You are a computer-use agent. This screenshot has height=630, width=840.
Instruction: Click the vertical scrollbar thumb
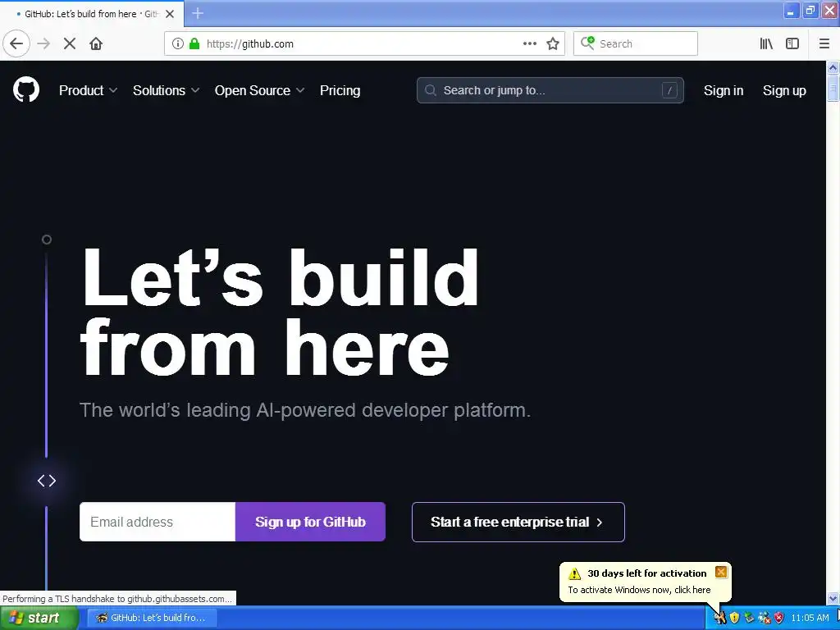click(x=833, y=88)
